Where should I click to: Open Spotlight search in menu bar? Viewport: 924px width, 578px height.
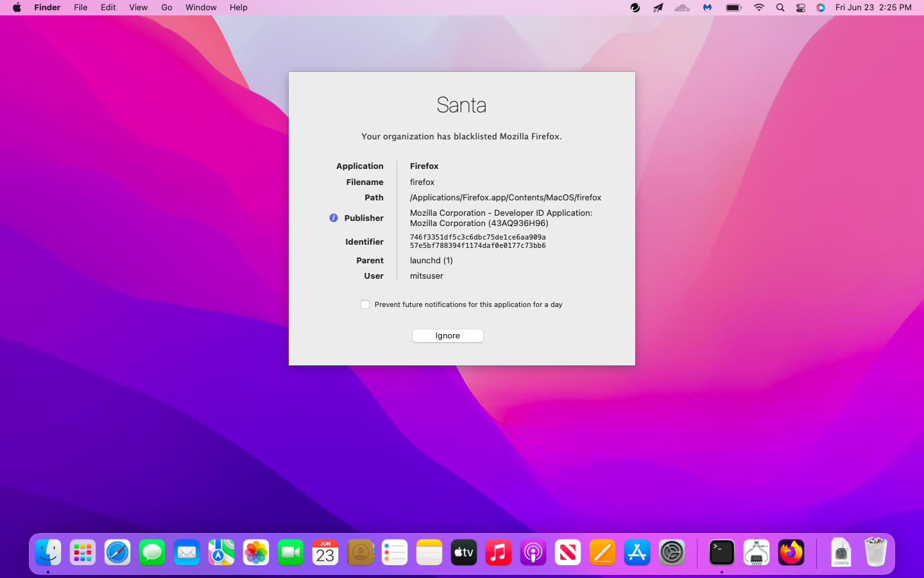(780, 8)
